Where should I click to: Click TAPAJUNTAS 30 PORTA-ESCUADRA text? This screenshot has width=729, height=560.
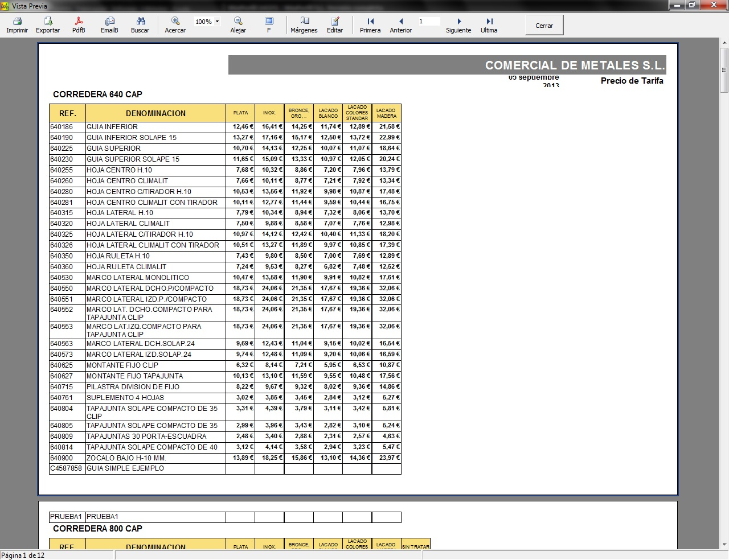[x=146, y=437]
